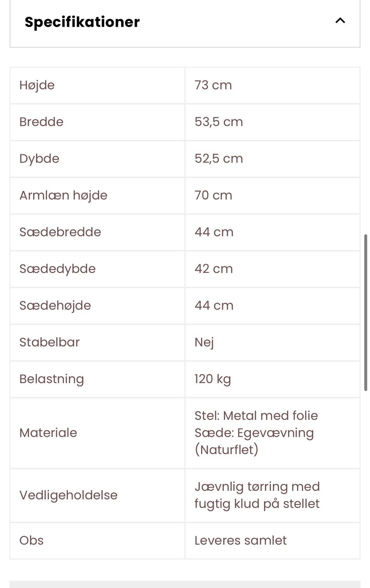Click the 120 kg Belastning value
370x588 pixels.
(x=212, y=379)
